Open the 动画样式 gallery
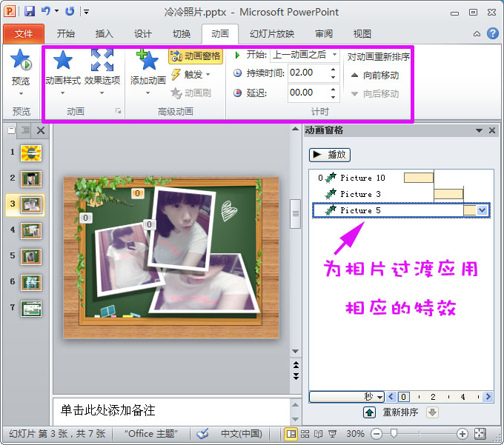Screen dimensions: 504x445 point(63,71)
